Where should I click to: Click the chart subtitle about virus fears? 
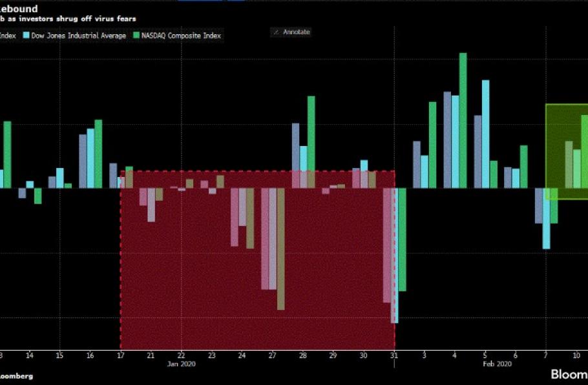pos(68,19)
